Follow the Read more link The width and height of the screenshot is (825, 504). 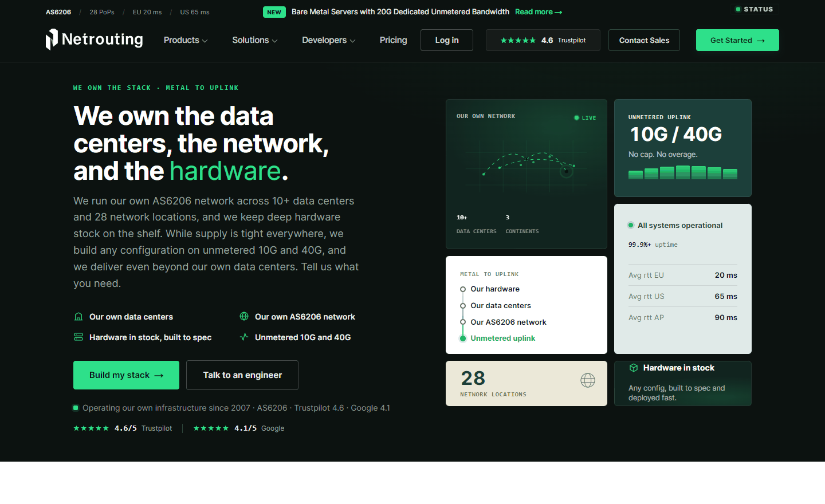click(x=539, y=12)
